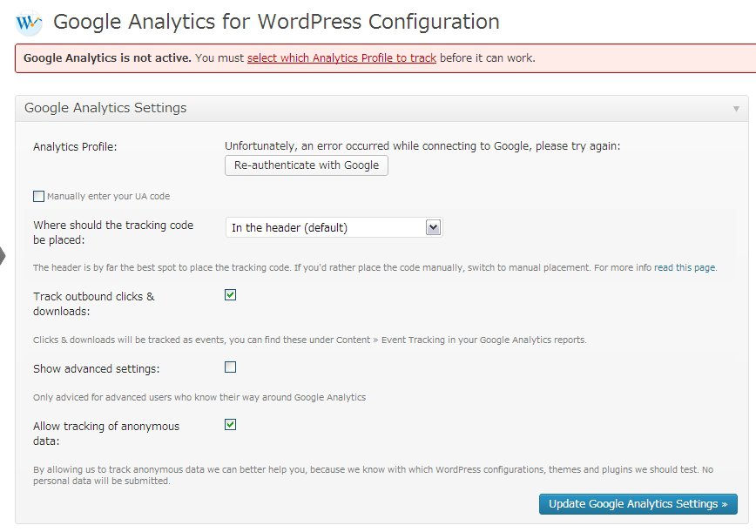
Task: Click the 'Track outbound clicks & downloads:' label
Action: [94, 304]
